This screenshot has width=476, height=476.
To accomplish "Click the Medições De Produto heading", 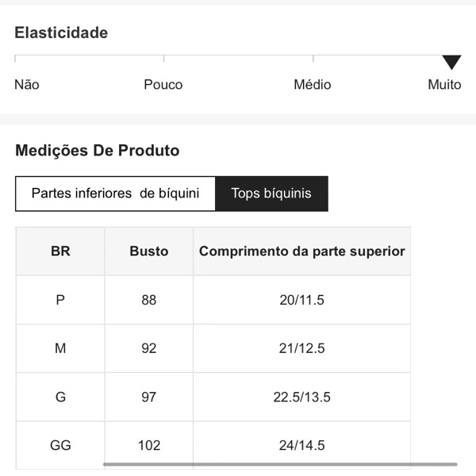I will pos(98,151).
